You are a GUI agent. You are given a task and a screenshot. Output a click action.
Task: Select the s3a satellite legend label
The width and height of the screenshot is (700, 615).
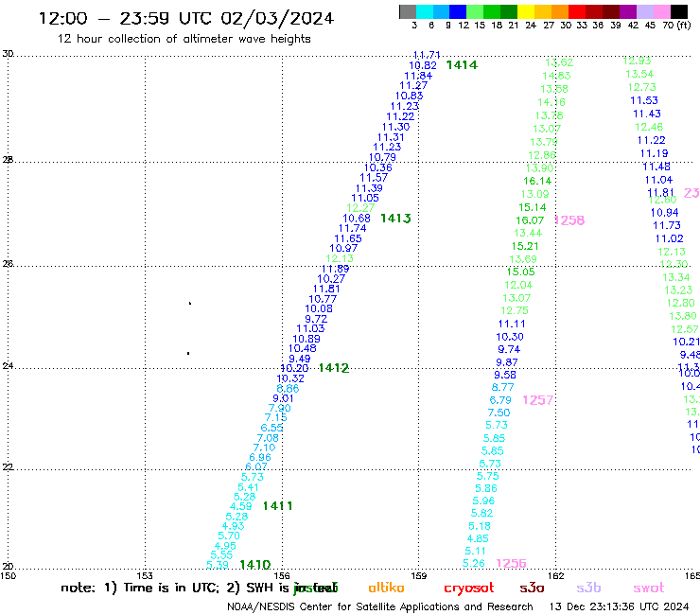coord(532,589)
